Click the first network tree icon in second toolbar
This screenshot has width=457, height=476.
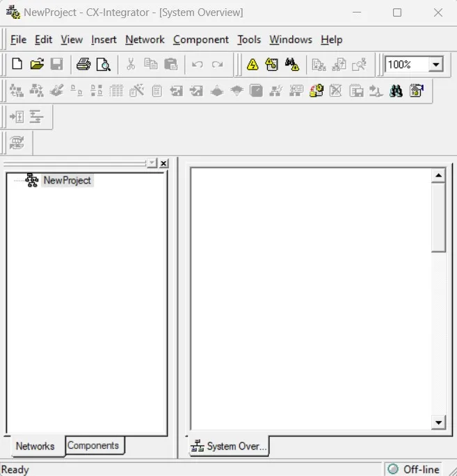17,91
